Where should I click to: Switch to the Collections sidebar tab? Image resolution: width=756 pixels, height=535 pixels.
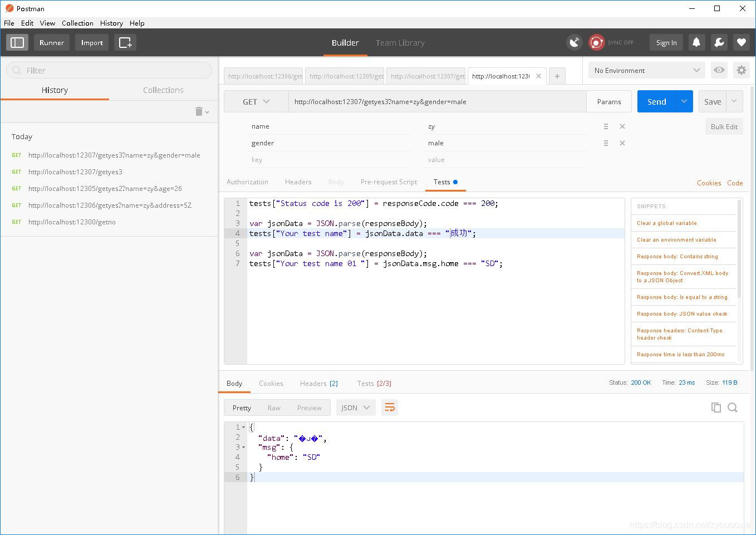[163, 90]
